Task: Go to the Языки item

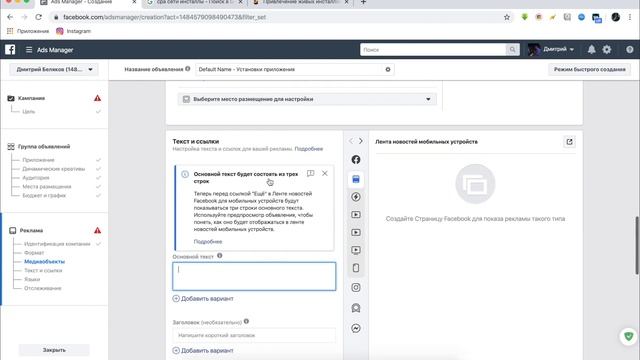Action: (x=32, y=280)
